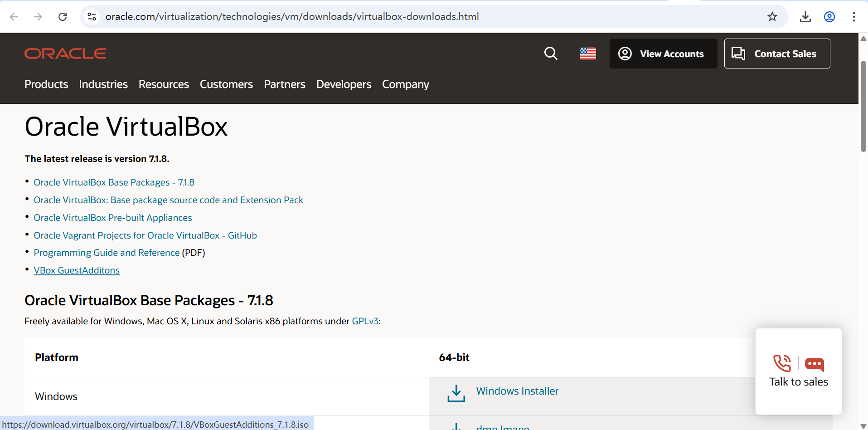Image resolution: width=868 pixels, height=430 pixels.
Task: Reload the page with the refresh icon
Action: coord(63,17)
